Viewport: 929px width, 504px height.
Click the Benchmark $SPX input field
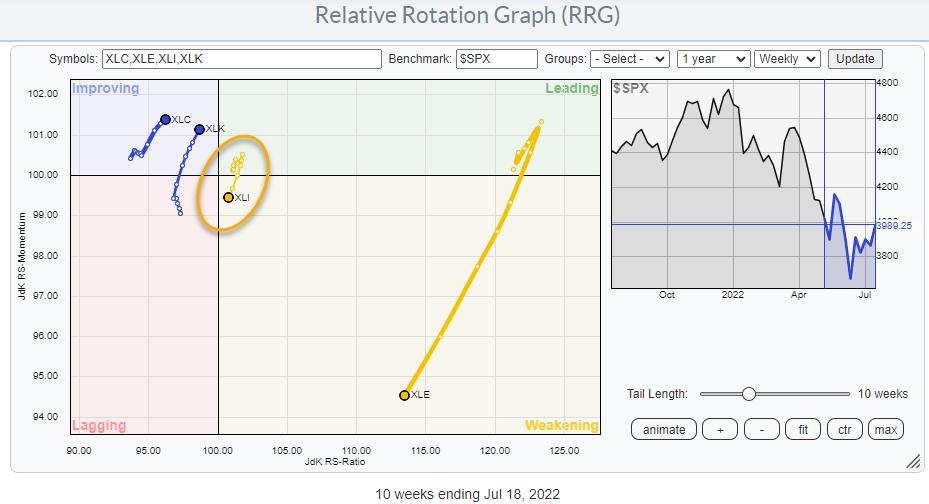496,59
